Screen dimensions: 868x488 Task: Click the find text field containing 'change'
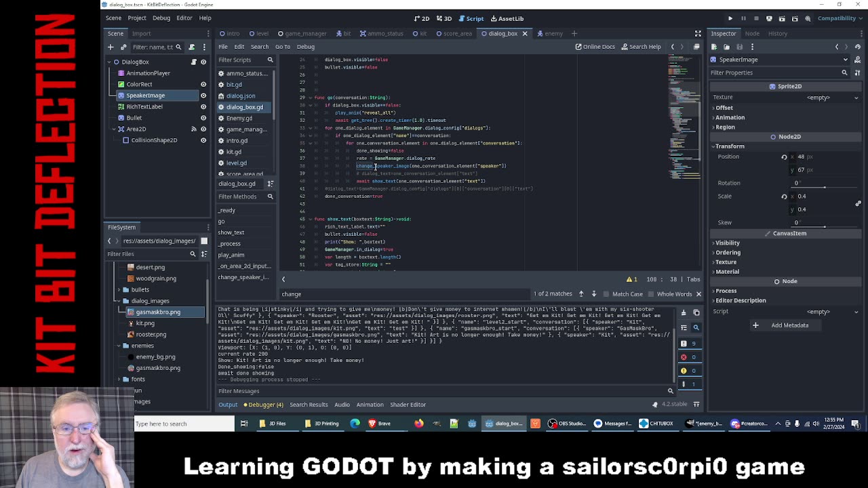click(406, 294)
